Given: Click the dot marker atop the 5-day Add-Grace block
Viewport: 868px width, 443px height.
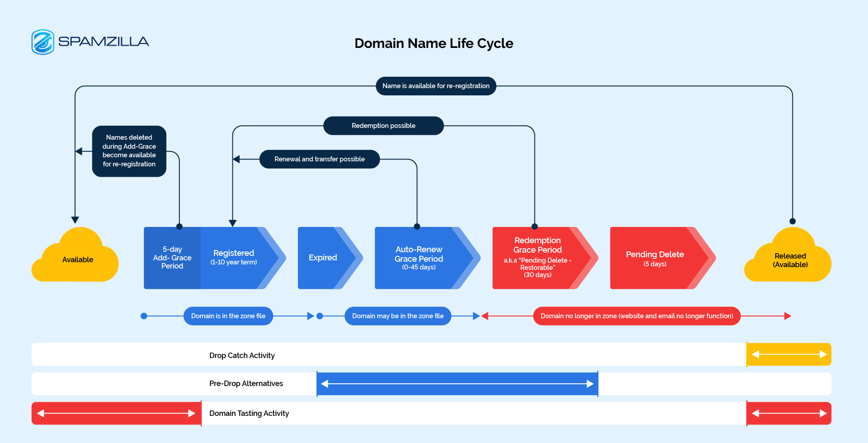Looking at the screenshot, I should pos(179,226).
